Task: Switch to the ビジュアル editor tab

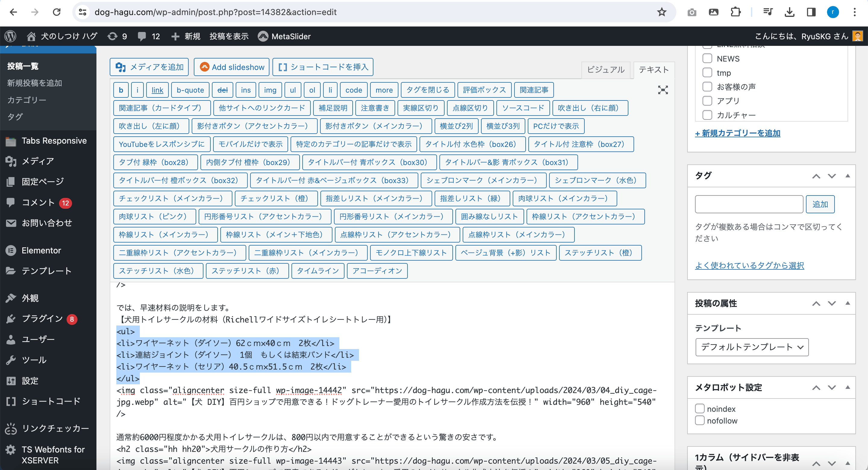Action: coord(605,70)
